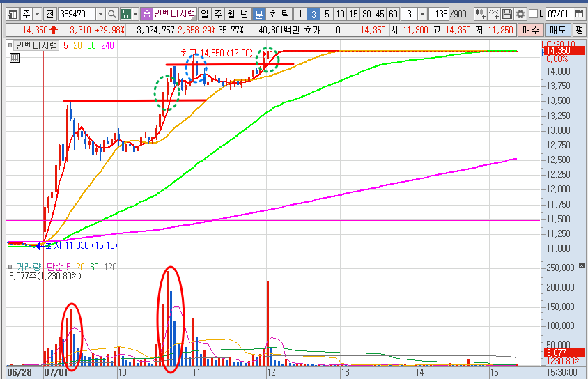Click the stock code input field 389470
Screen dimensions: 588x379
[x=77, y=14]
